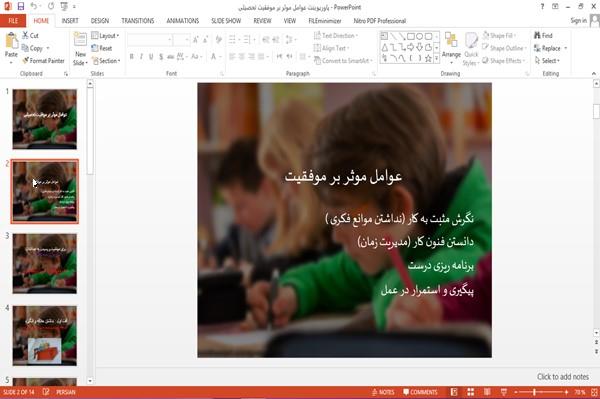Click in 'Click to add notes' area
Image resolution: width=600 pixels, height=399 pixels.
coord(562,377)
